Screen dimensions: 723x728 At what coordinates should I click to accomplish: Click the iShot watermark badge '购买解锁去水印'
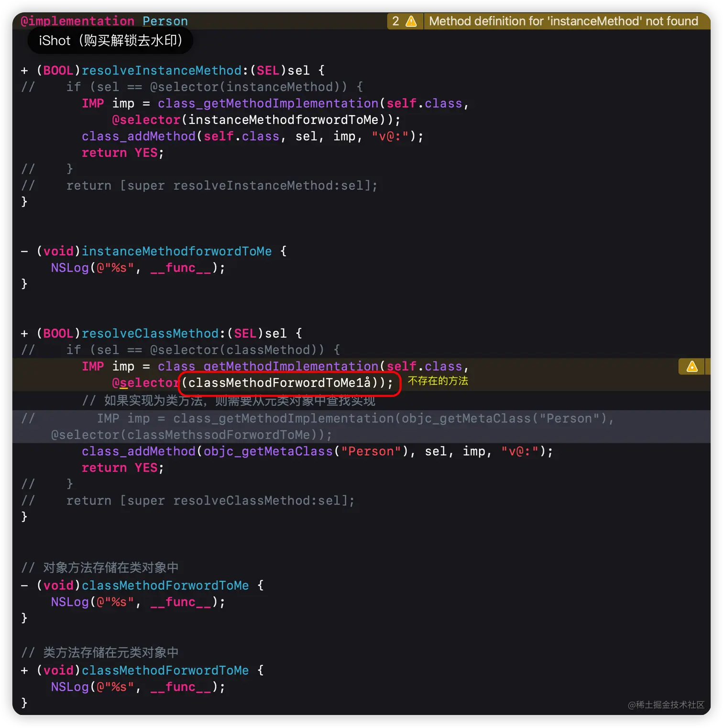[110, 41]
